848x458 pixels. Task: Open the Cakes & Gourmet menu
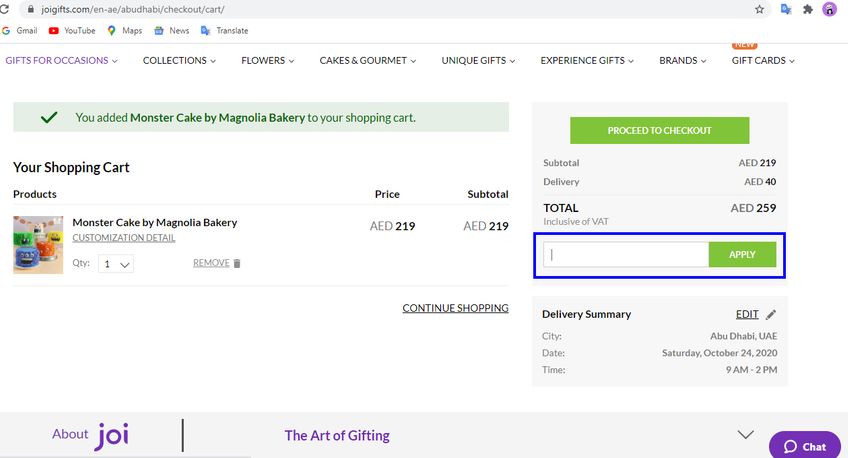[x=368, y=61]
